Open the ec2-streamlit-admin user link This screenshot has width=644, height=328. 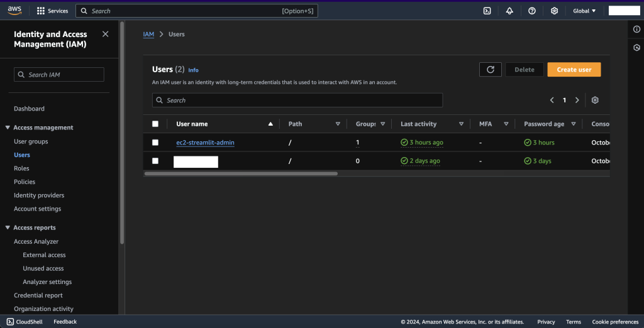point(206,143)
